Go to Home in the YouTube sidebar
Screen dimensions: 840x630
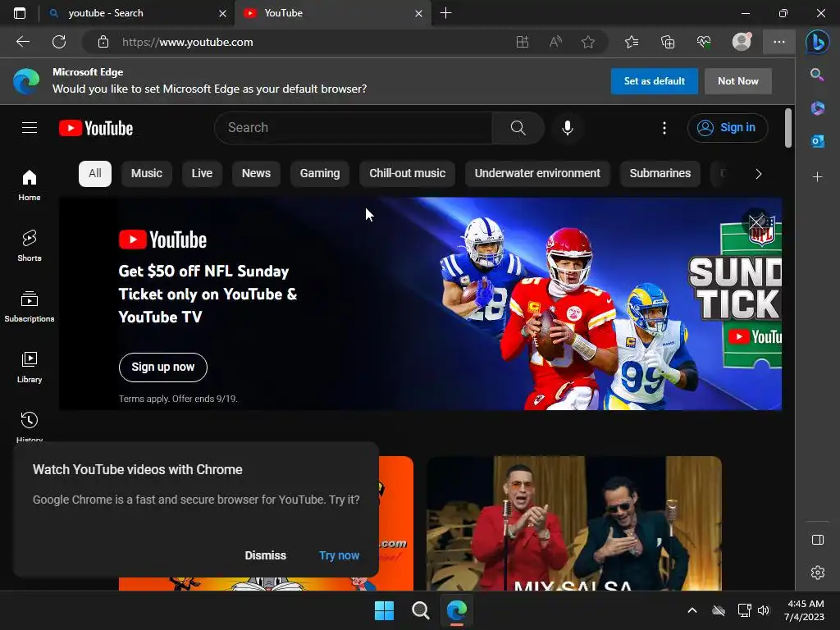[x=30, y=185]
